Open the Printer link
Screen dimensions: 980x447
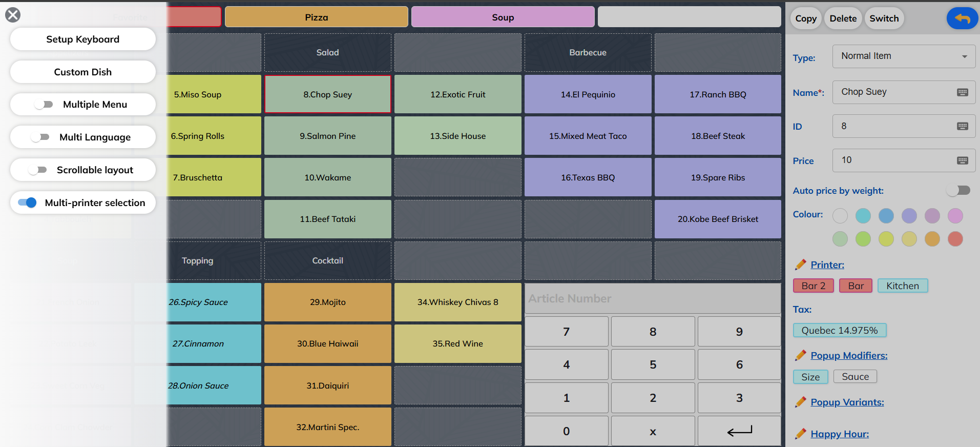[x=827, y=265]
